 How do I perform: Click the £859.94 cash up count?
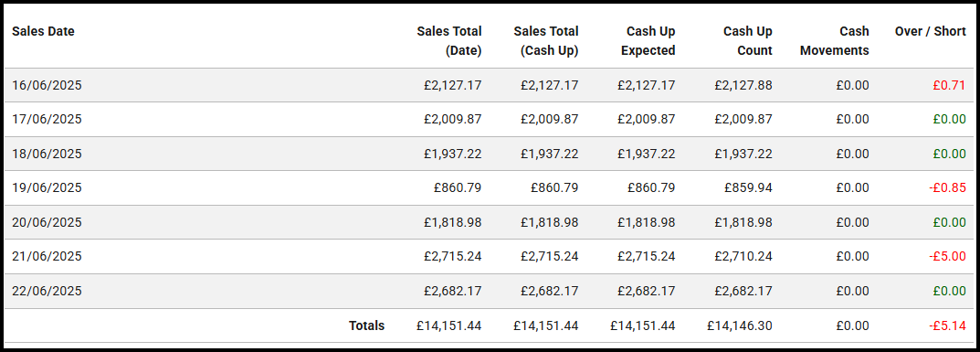[748, 187]
